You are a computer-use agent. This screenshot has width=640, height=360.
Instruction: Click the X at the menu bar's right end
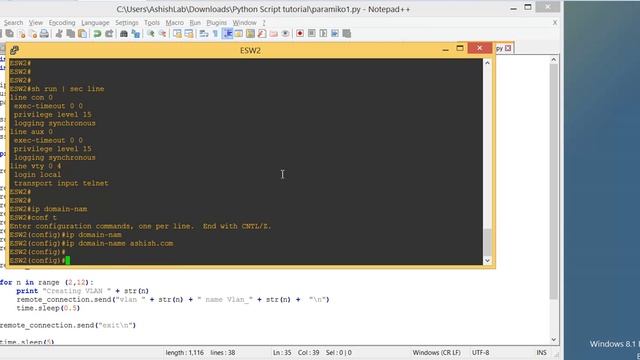(x=555, y=23)
